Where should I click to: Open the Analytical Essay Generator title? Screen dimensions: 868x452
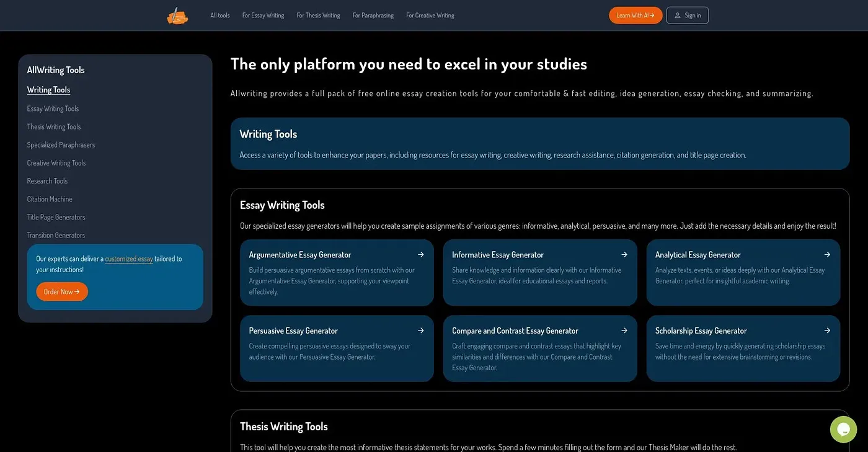pyautogui.click(x=698, y=255)
